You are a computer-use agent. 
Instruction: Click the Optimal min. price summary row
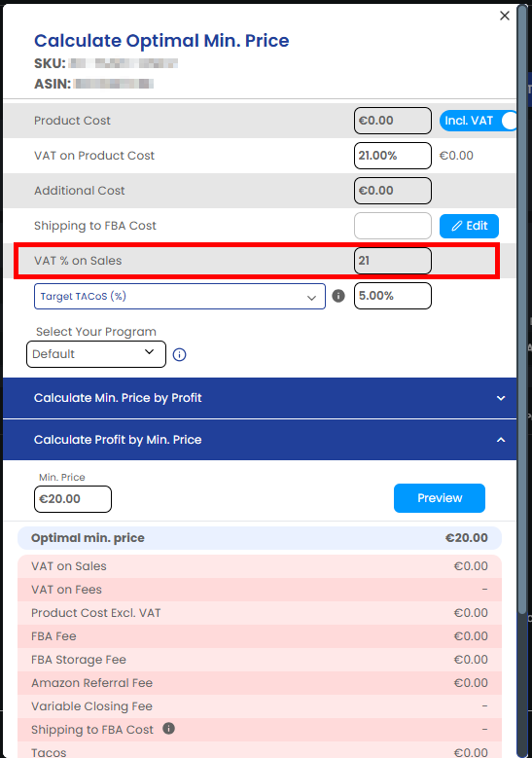(x=260, y=538)
